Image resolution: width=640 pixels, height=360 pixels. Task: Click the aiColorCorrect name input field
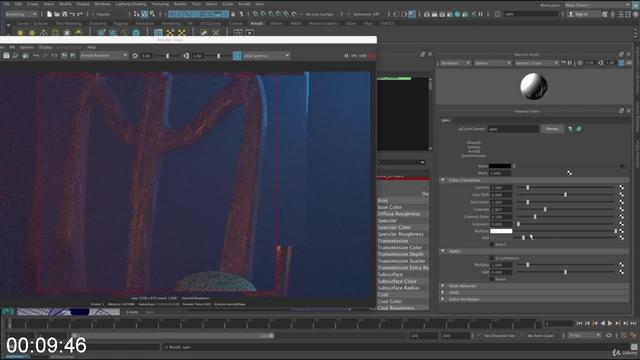point(513,129)
